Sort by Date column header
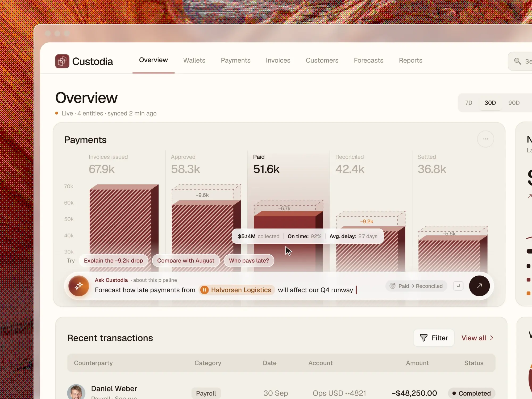Image resolution: width=532 pixels, height=399 pixels. point(269,363)
